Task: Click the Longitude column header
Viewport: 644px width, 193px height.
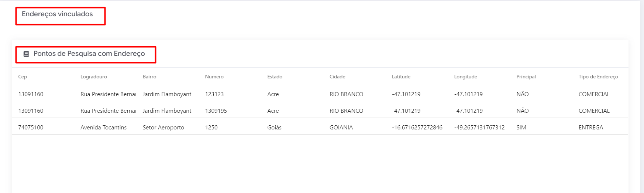Action: (x=465, y=77)
